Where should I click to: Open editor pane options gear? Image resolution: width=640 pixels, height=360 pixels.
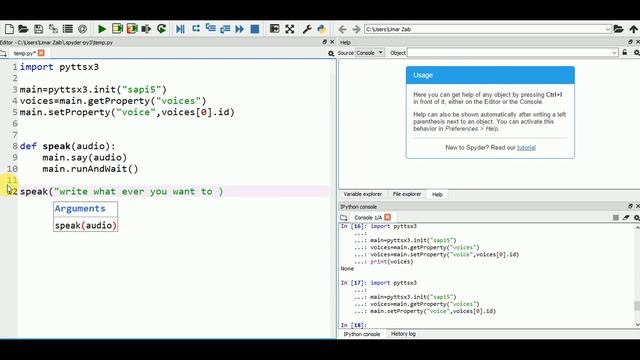pos(331,53)
